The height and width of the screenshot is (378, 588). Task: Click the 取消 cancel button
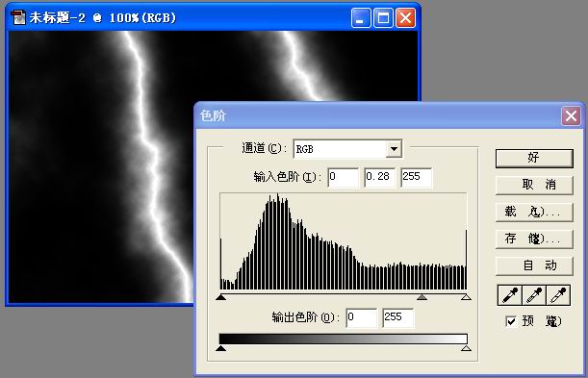(534, 185)
